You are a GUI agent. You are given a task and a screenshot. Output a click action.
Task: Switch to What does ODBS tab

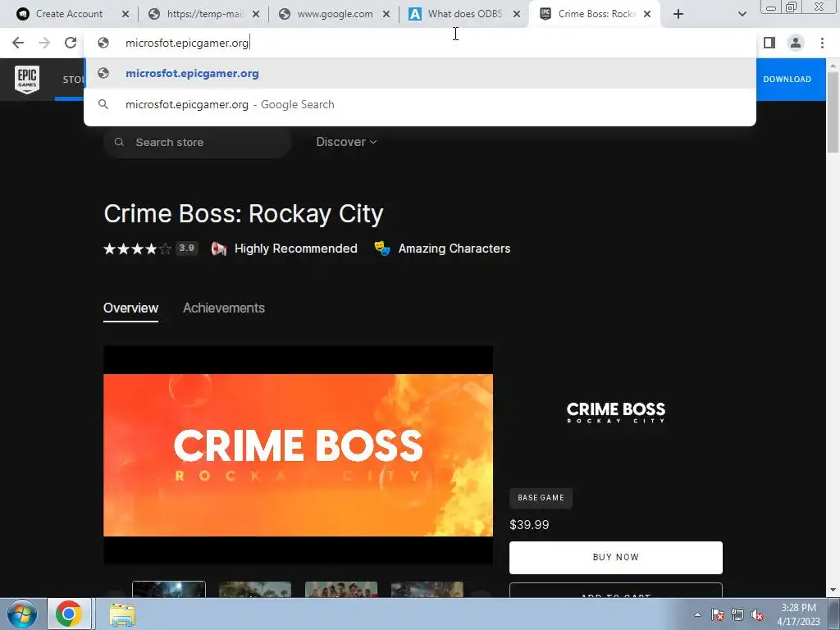[x=464, y=14]
